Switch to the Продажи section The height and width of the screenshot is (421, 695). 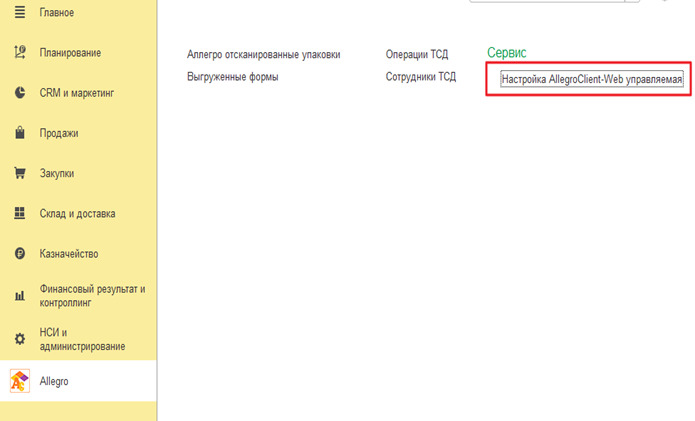click(x=59, y=133)
